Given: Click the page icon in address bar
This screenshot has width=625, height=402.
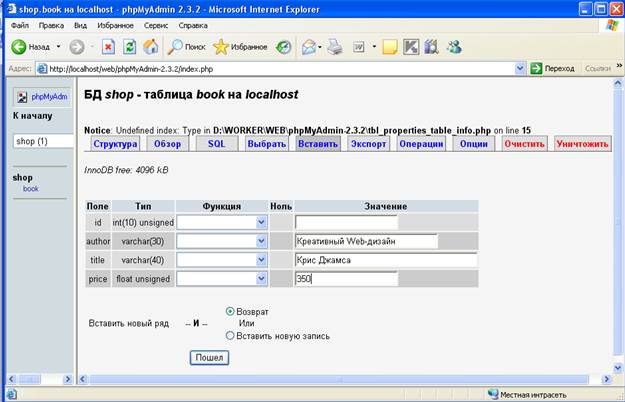Looking at the screenshot, I should tap(41, 69).
